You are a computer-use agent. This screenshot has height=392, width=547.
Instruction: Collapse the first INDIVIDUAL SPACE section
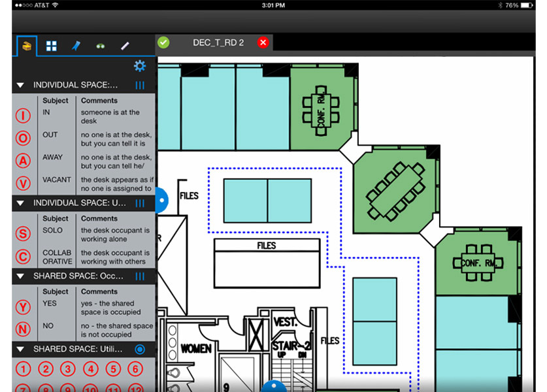20,85
